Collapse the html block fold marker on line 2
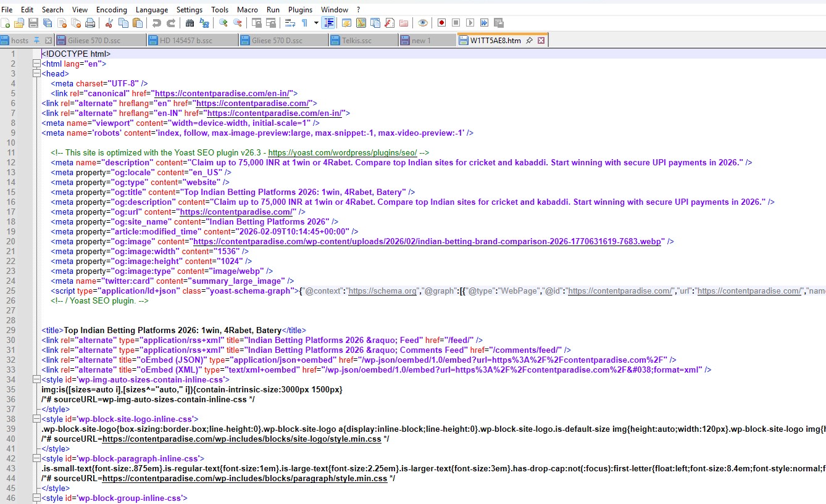 pyautogui.click(x=36, y=64)
